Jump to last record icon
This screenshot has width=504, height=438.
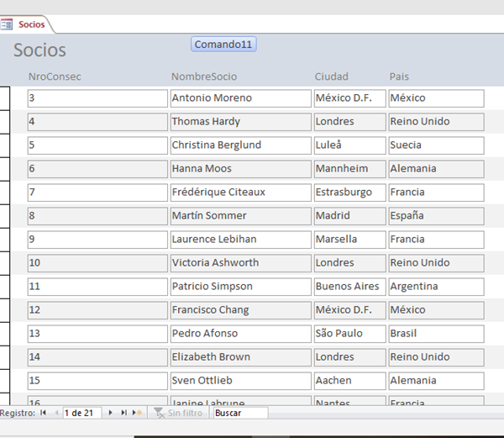(x=123, y=413)
